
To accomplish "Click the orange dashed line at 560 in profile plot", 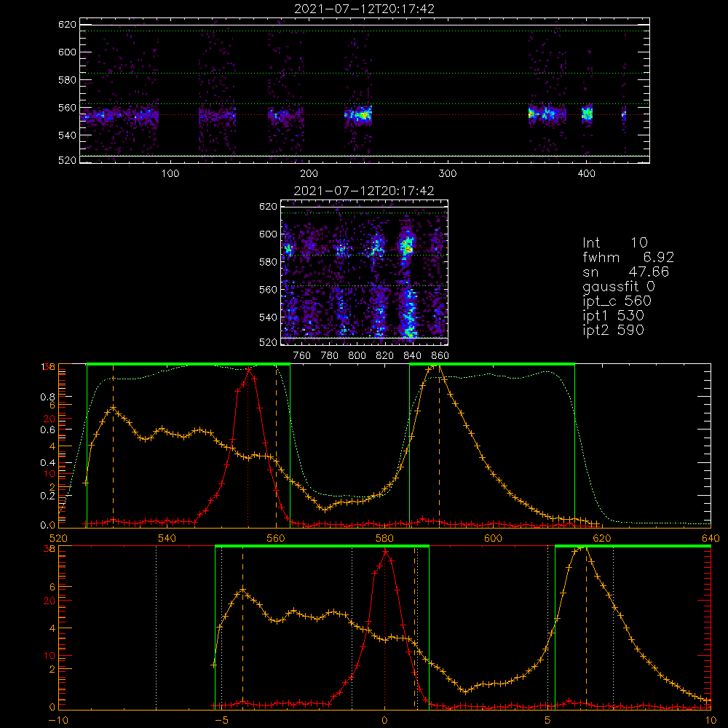I will click(276, 446).
